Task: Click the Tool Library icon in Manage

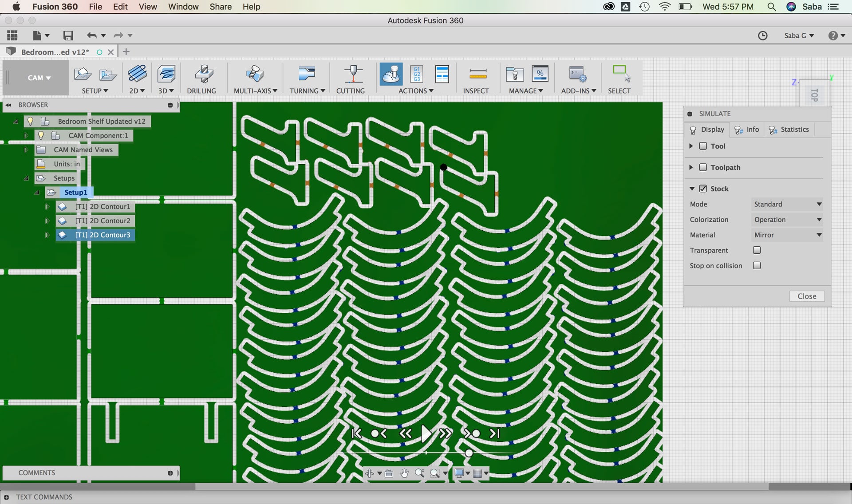Action: 514,74
